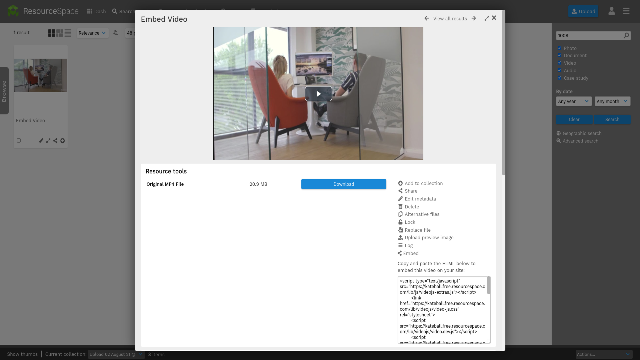Toggle the Video resource type checkbox
640x360 pixels.
[560, 63]
